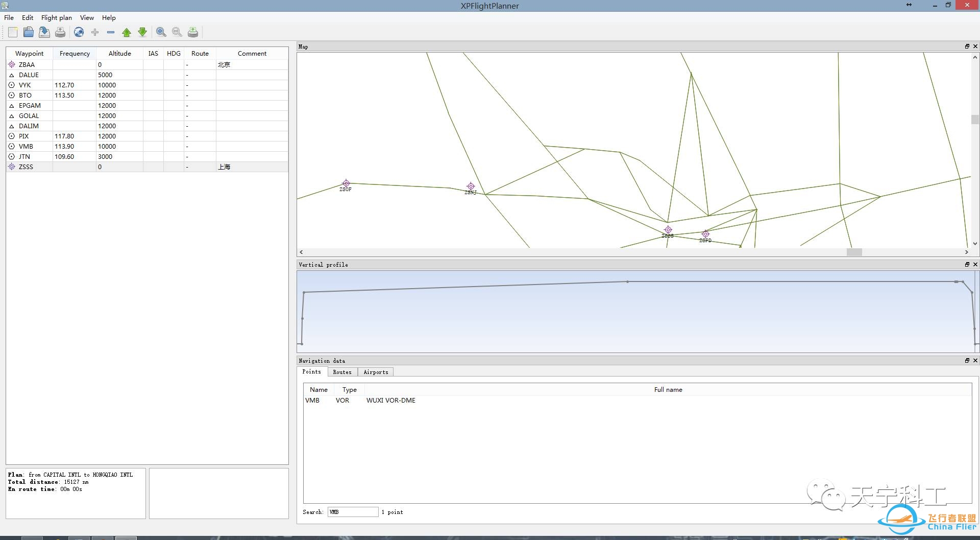
Task: Save the flight plan using toolbar icon
Action: click(x=44, y=32)
